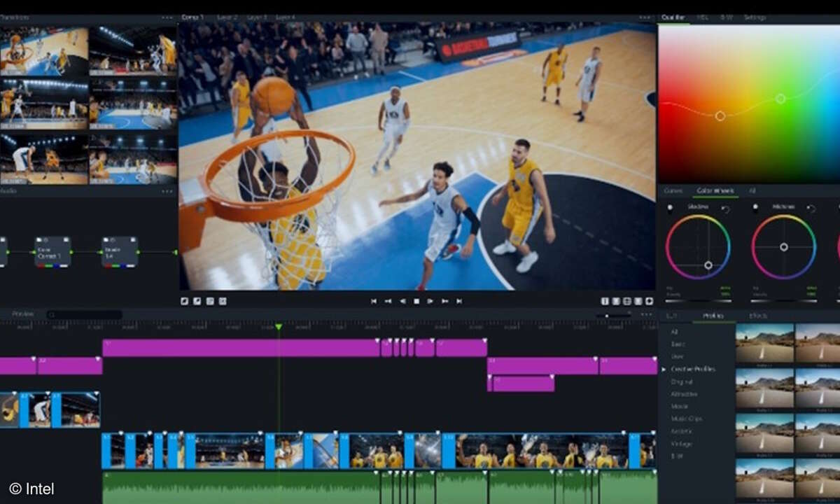Select the Color Correct 1 node
Viewport: 840px width, 504px height.
point(53,252)
